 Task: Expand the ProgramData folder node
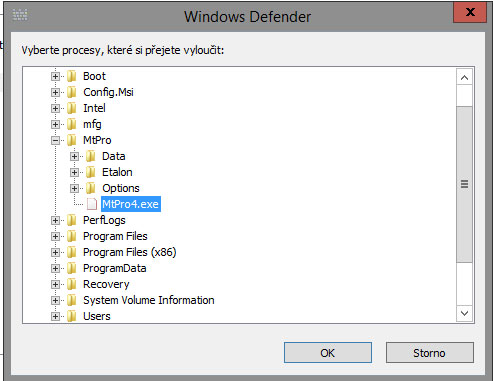(x=55, y=269)
